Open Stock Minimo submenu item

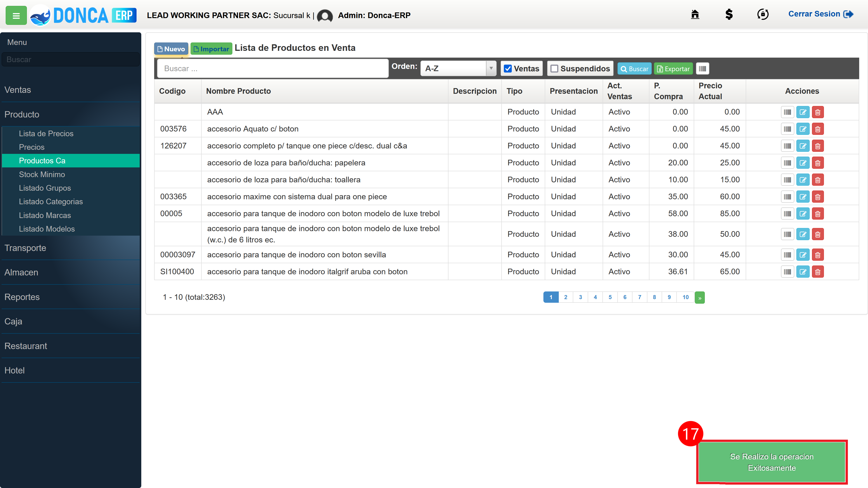(71, 174)
